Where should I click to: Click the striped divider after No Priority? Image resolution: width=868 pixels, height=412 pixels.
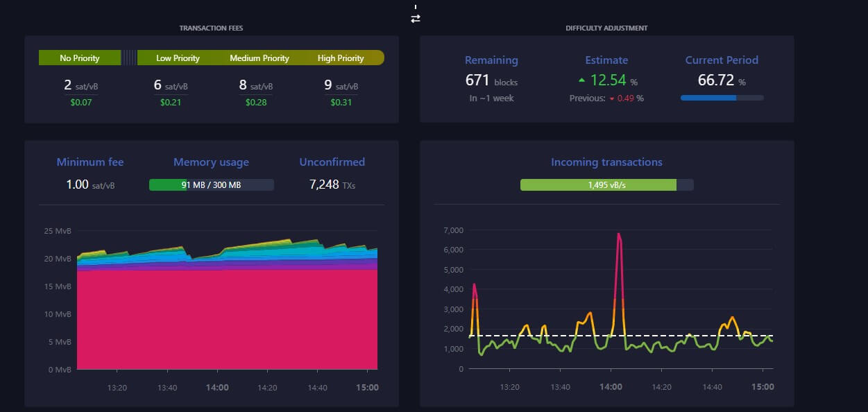pos(129,58)
